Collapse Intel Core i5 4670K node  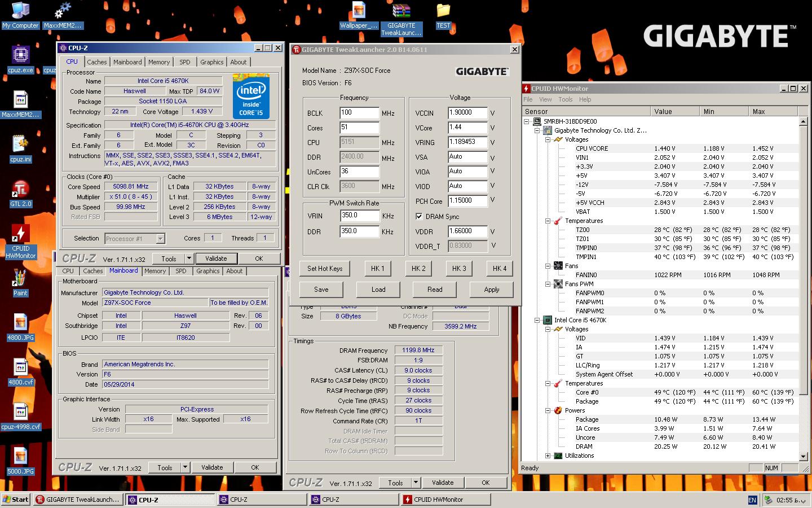tap(537, 320)
